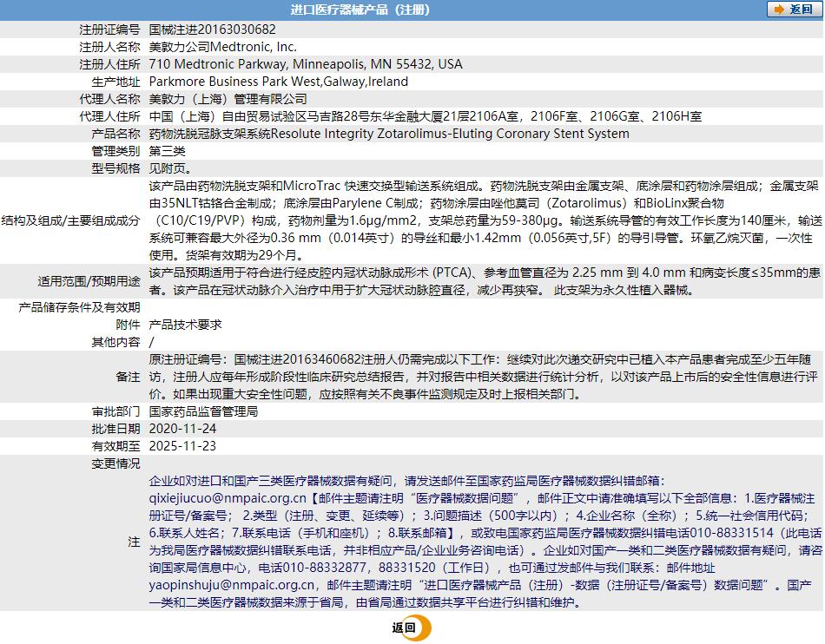Click the 代理人名称 field label
The image size is (825, 644).
click(x=109, y=99)
